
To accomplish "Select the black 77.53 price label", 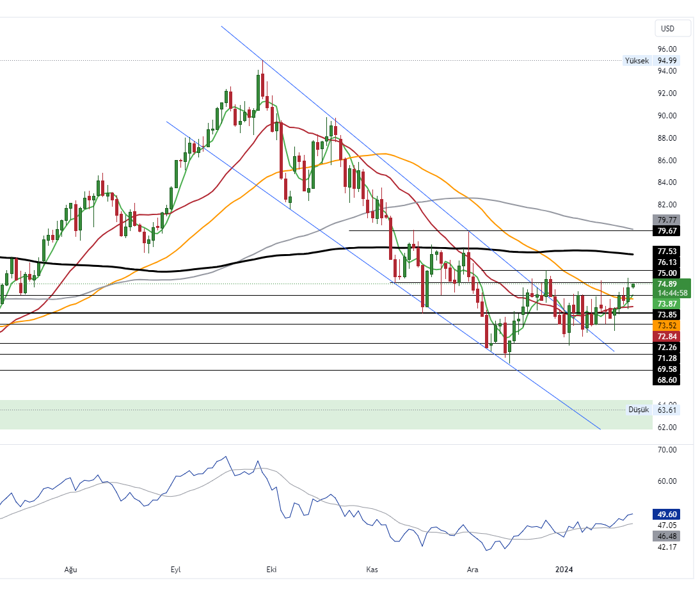I will 667,251.
